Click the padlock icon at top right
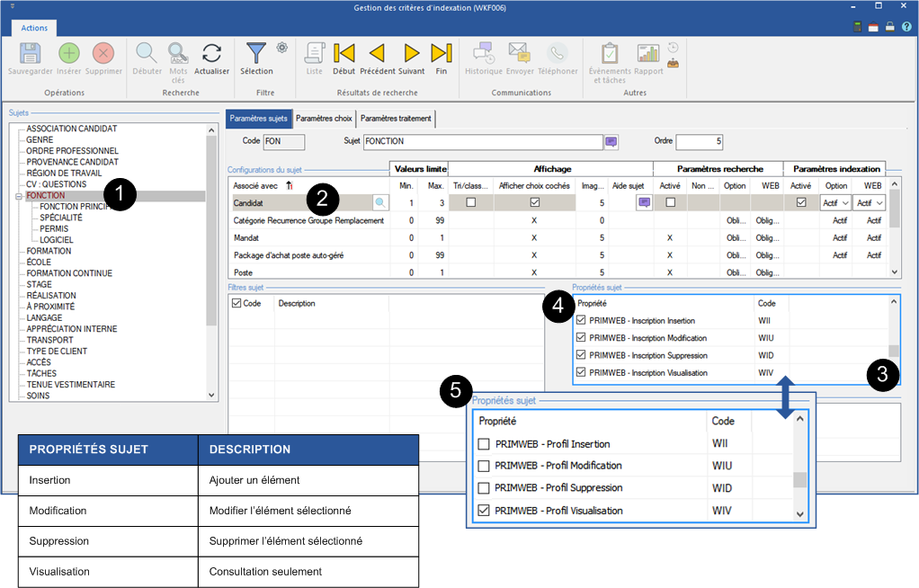Image resolution: width=919 pixels, height=588 pixels. tap(889, 27)
